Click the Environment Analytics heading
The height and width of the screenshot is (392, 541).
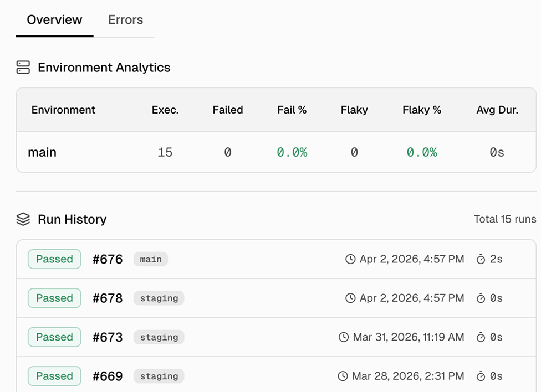coord(104,67)
